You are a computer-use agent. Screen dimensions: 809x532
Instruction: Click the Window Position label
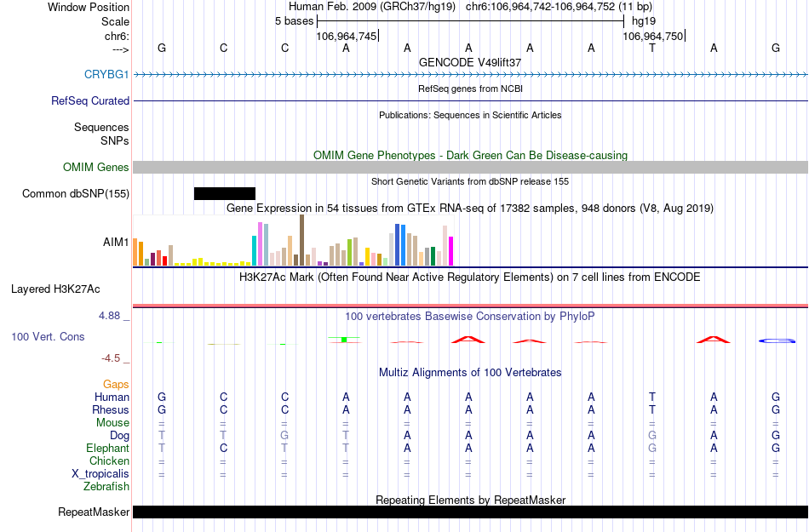pyautogui.click(x=89, y=7)
